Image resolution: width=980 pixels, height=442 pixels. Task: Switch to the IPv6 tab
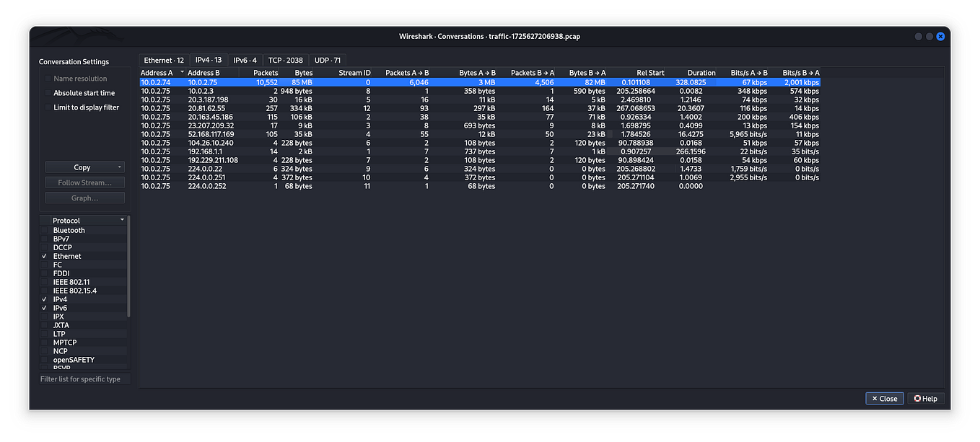(x=245, y=60)
